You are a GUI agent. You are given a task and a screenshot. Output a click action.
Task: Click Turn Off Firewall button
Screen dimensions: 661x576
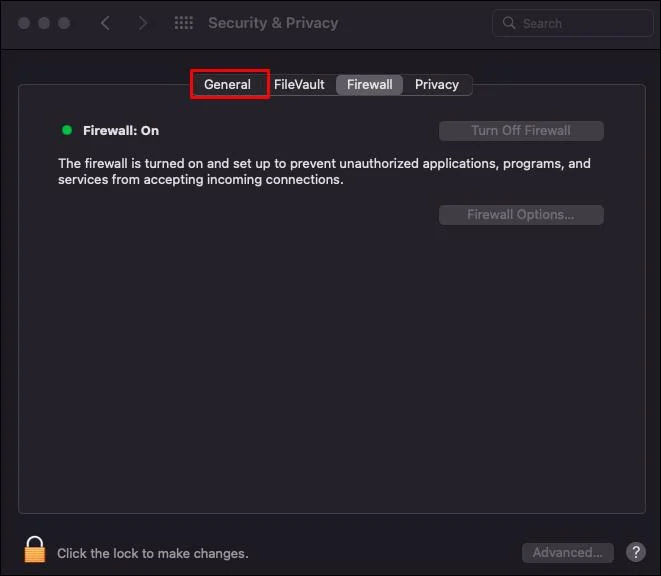tap(521, 131)
